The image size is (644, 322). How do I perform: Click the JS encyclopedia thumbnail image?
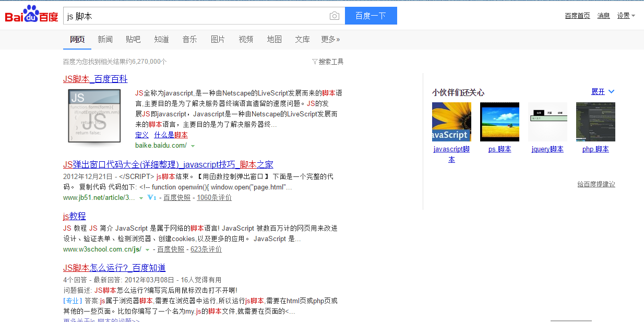click(94, 117)
